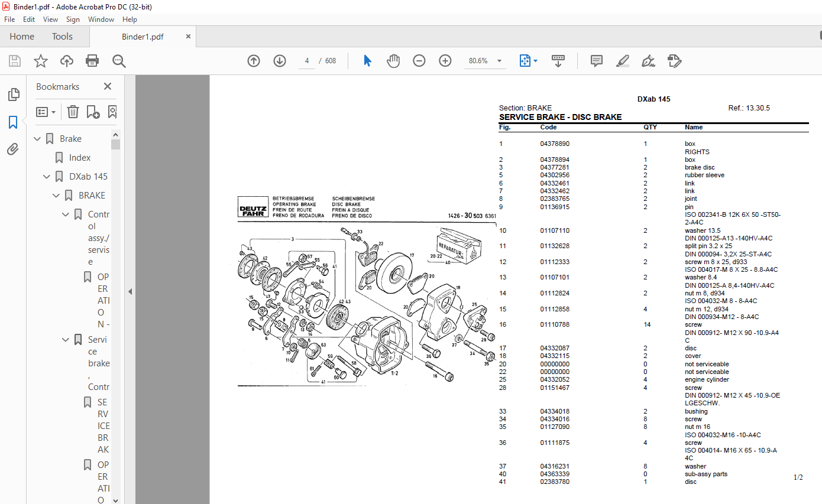The height and width of the screenshot is (504, 822).
Task: Select the Highlight text tool
Action: pyautogui.click(x=623, y=61)
